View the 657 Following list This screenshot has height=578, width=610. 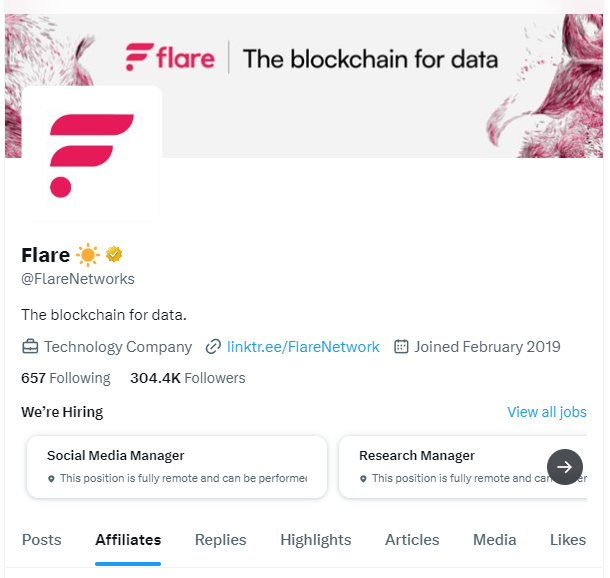pos(66,378)
